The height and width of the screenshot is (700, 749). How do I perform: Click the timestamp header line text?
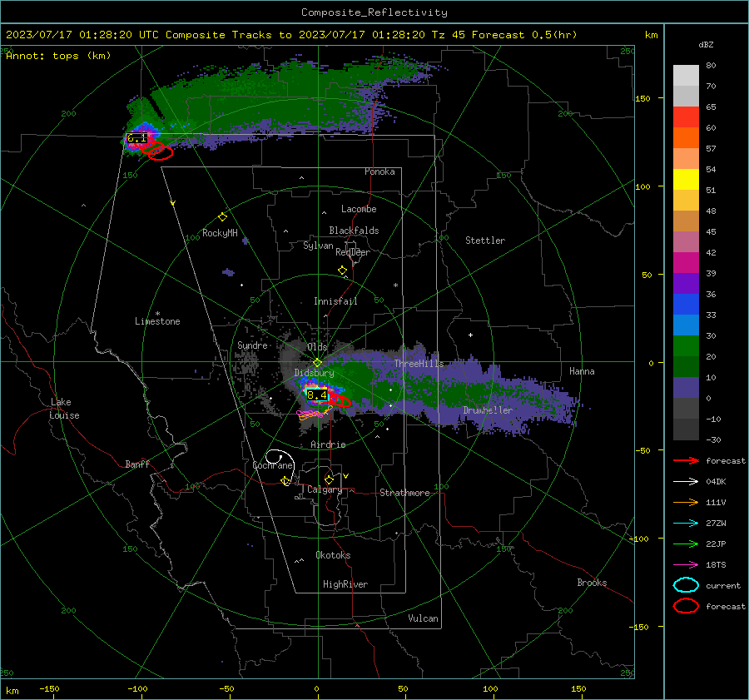click(291, 35)
